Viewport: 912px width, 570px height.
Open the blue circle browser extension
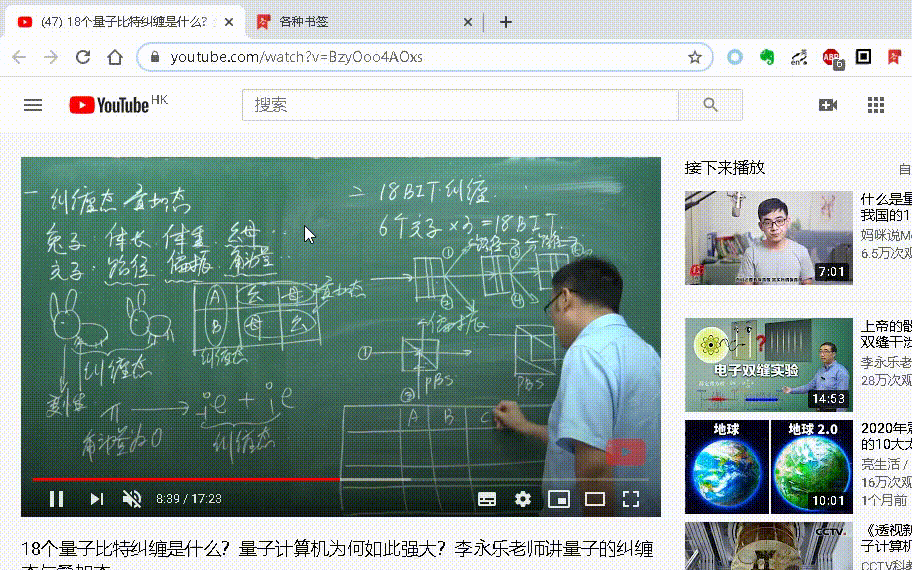pyautogui.click(x=735, y=57)
